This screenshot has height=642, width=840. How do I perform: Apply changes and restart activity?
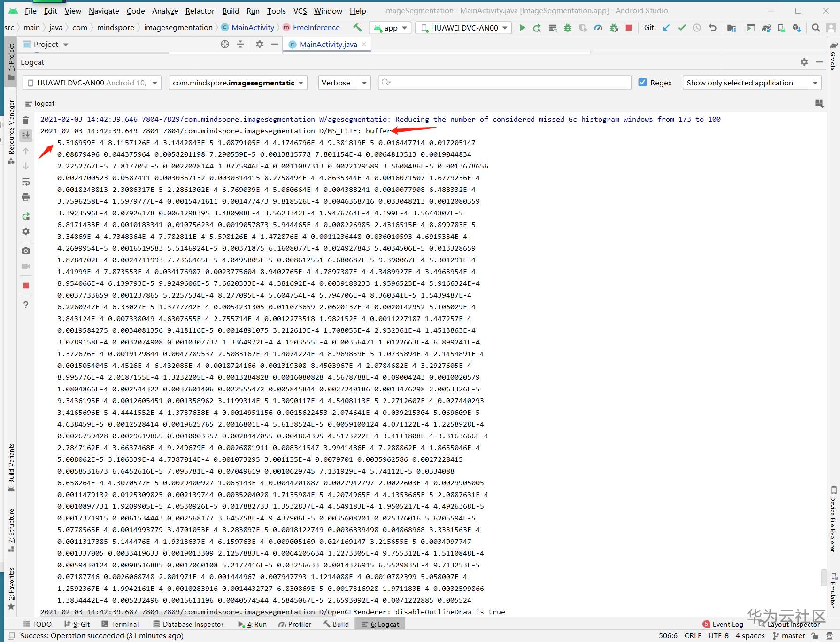click(537, 28)
